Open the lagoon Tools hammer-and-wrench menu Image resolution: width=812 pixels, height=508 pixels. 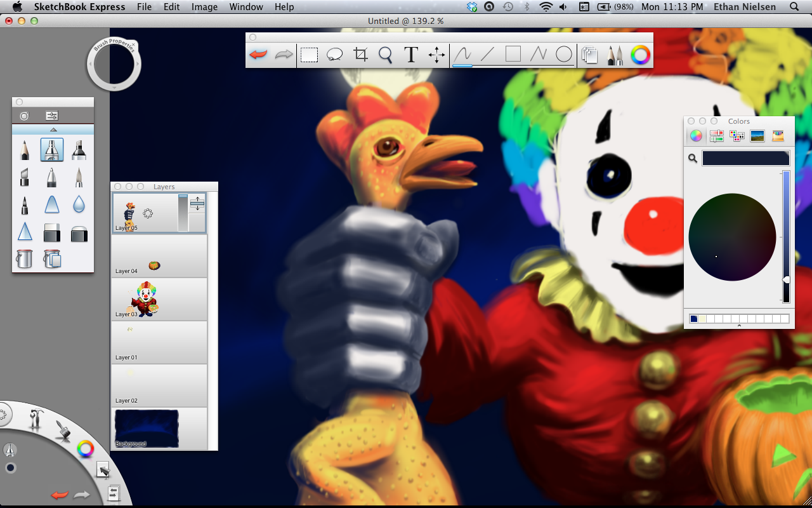tap(36, 420)
